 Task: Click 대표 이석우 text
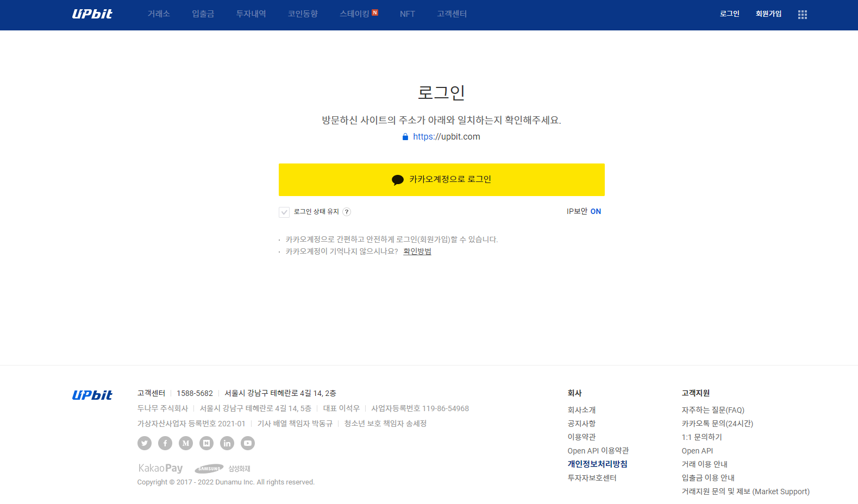point(341,408)
